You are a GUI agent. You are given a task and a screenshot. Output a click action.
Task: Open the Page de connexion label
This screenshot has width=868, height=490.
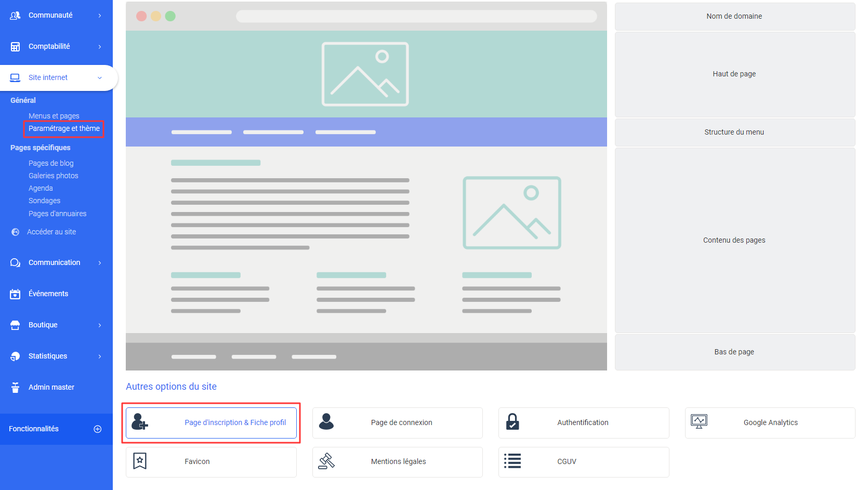(402, 422)
